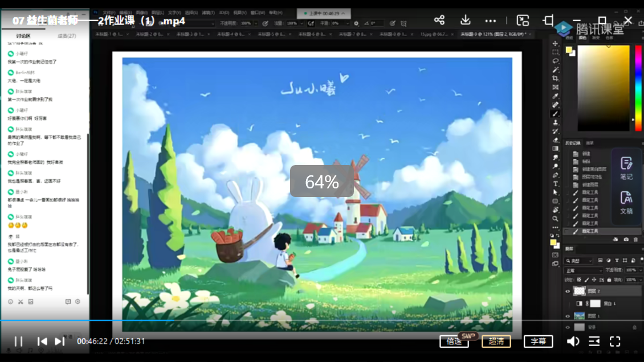Viewport: 644px width, 362px height.
Task: Toggle the layer filter switch on or off
Action: [642, 260]
